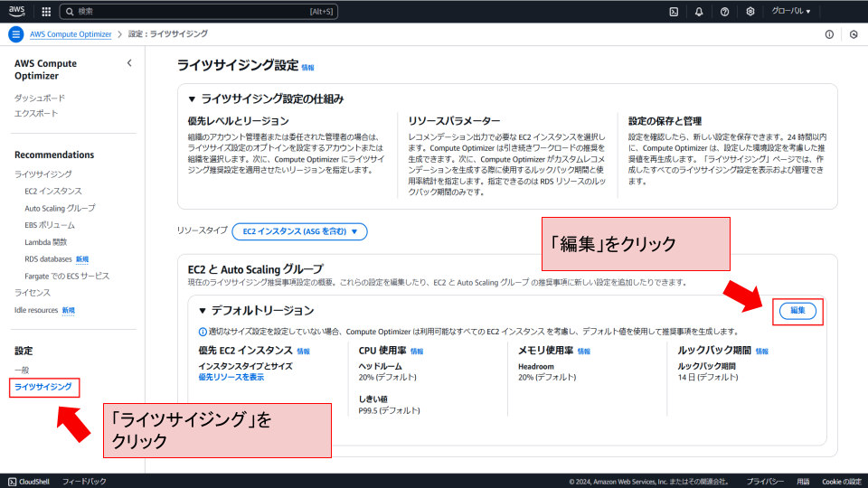Click 情報 next to メモリ使用率
The height and width of the screenshot is (488, 868).
click(x=584, y=352)
